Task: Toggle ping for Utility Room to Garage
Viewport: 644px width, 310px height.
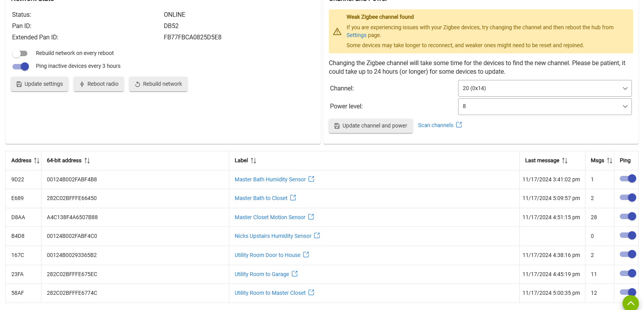Action: (628, 273)
